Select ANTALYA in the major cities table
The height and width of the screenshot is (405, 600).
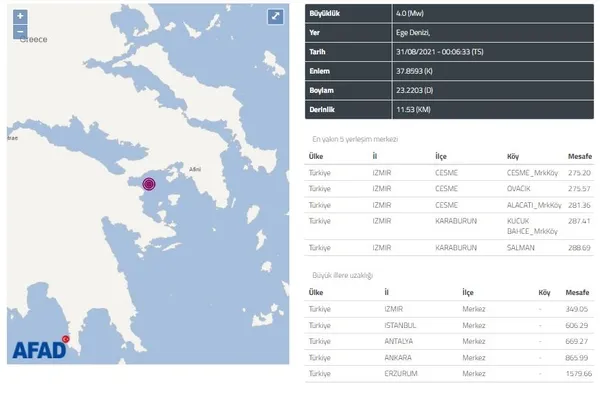tap(398, 341)
